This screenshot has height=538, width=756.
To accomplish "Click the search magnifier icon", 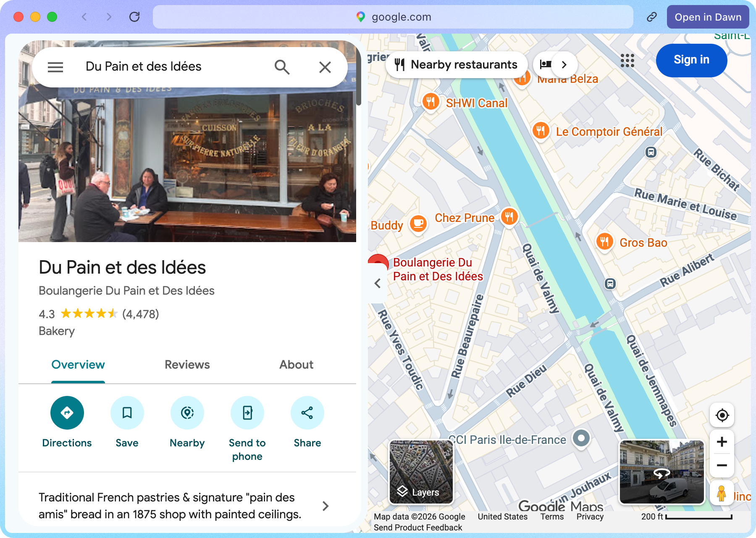I will [x=282, y=67].
